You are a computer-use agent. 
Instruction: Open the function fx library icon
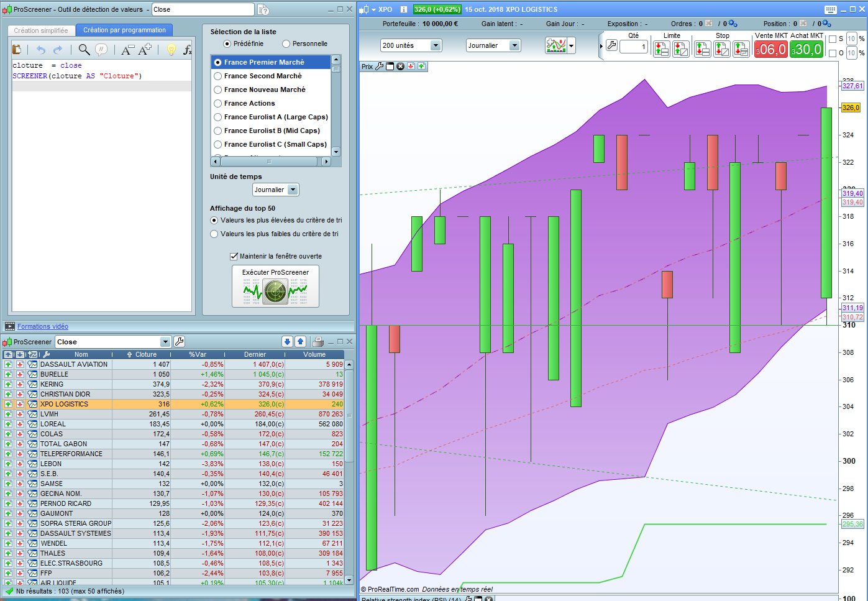(x=187, y=50)
